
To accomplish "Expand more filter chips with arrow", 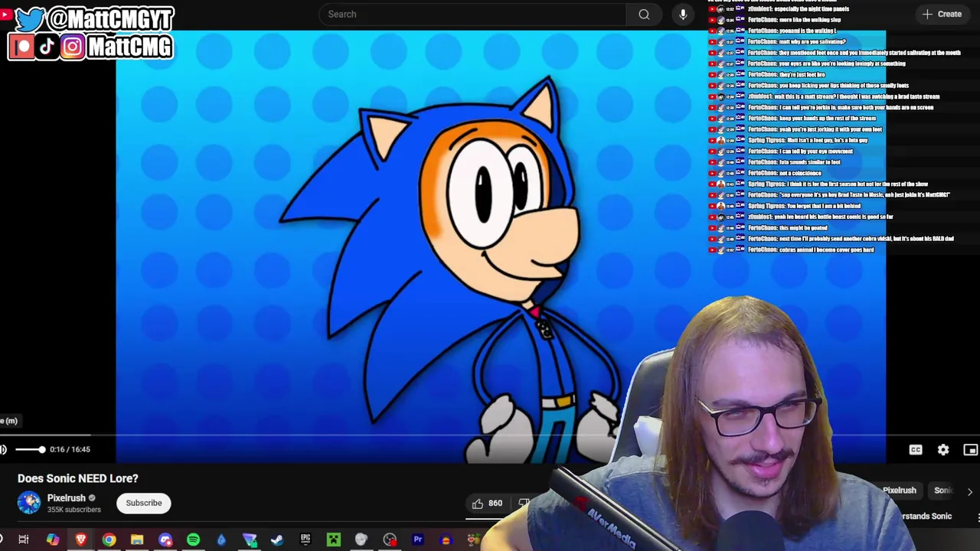I will click(969, 491).
